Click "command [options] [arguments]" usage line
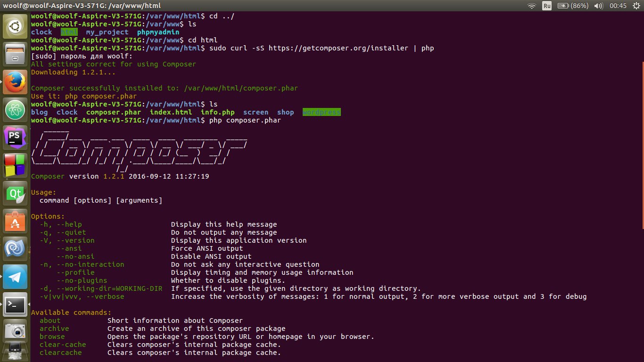 (x=101, y=200)
